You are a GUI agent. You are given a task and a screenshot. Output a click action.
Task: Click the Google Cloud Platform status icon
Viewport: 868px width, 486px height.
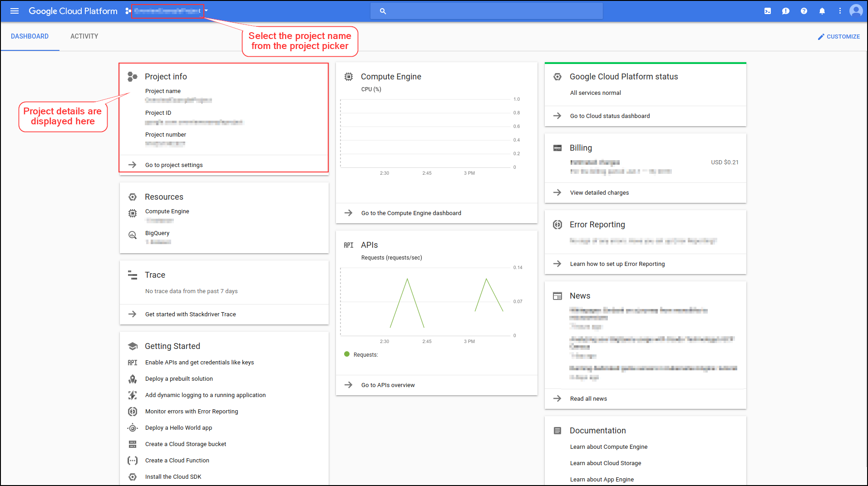click(x=557, y=77)
